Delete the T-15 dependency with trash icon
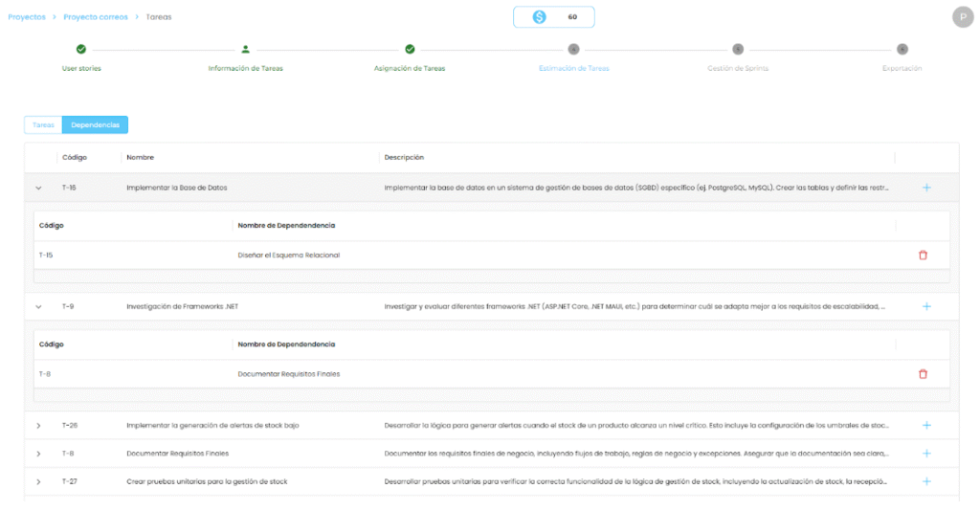The image size is (980, 511). coord(923,255)
